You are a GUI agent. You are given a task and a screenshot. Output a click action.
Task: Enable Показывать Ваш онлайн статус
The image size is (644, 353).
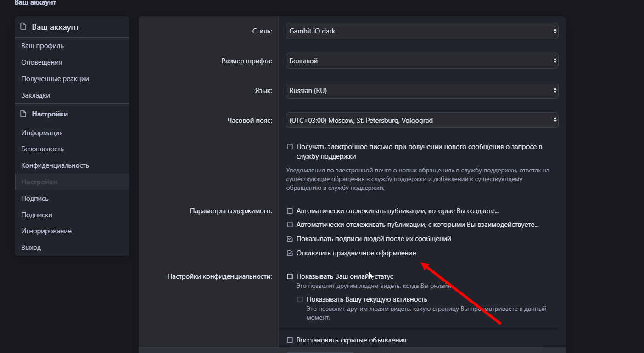[290, 276]
